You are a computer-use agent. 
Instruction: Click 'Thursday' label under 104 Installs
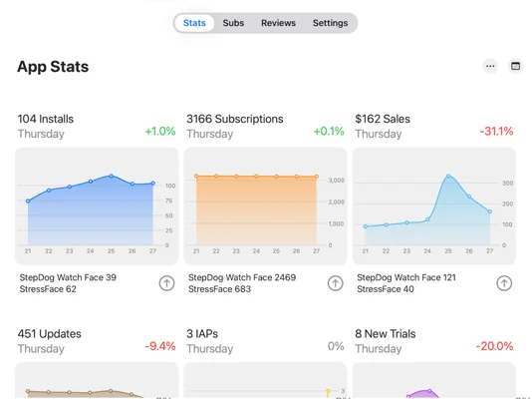click(x=41, y=134)
